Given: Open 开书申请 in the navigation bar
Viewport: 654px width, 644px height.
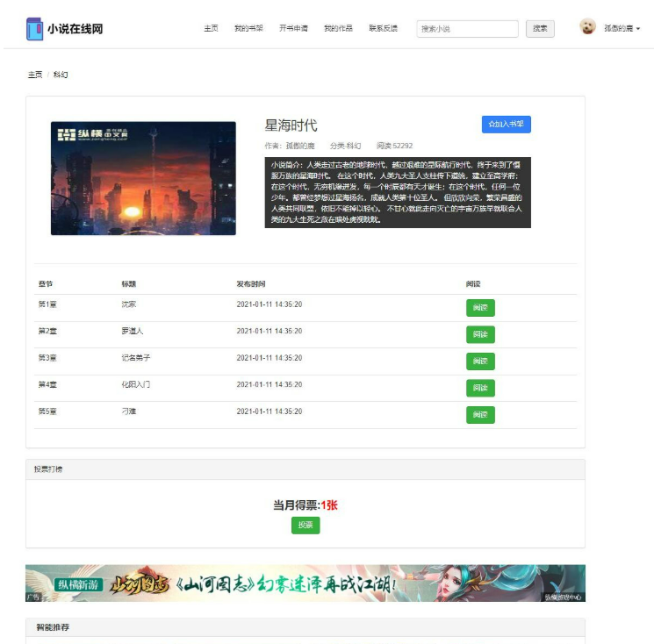Looking at the screenshot, I should [293, 28].
